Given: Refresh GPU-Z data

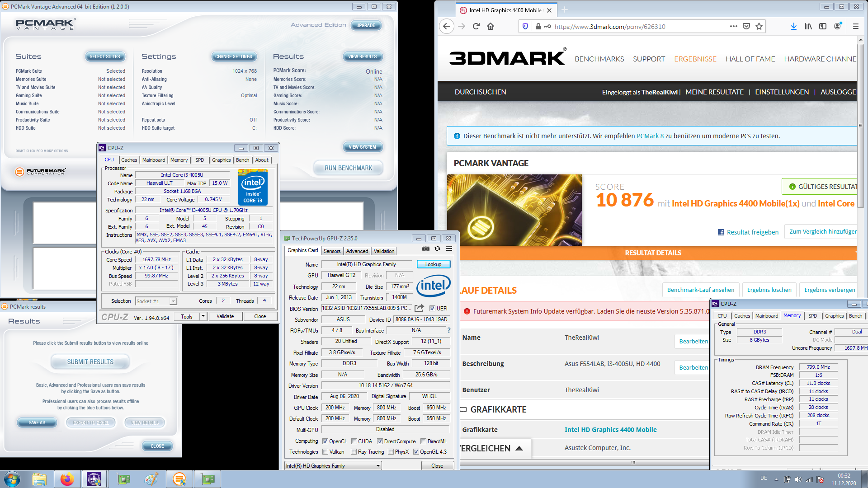Looking at the screenshot, I should click(x=437, y=249).
